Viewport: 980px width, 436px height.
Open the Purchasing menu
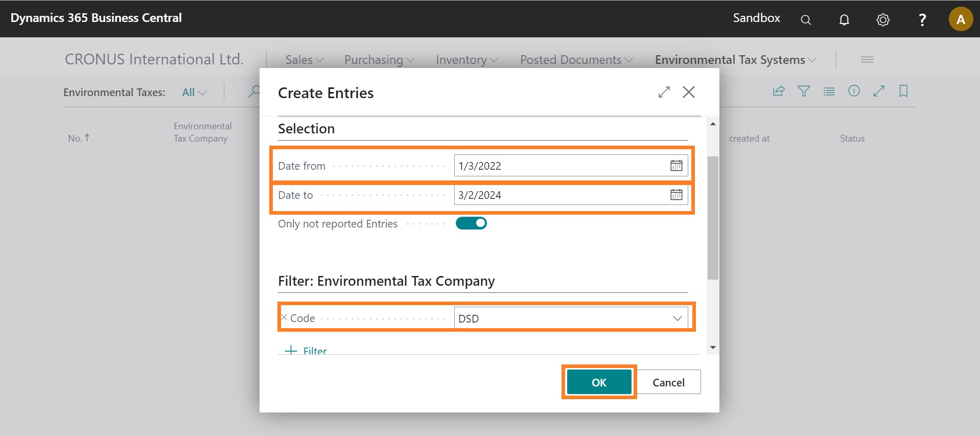pyautogui.click(x=379, y=60)
